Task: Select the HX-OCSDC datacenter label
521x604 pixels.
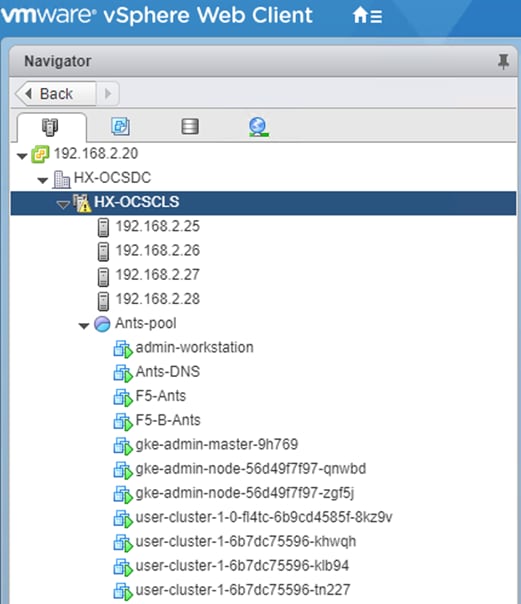Action: click(112, 178)
